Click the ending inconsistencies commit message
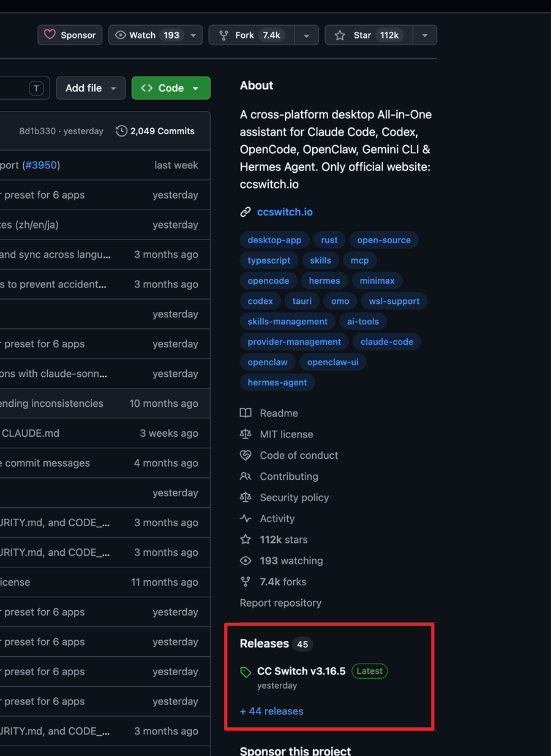Image resolution: width=551 pixels, height=756 pixels. (51, 404)
